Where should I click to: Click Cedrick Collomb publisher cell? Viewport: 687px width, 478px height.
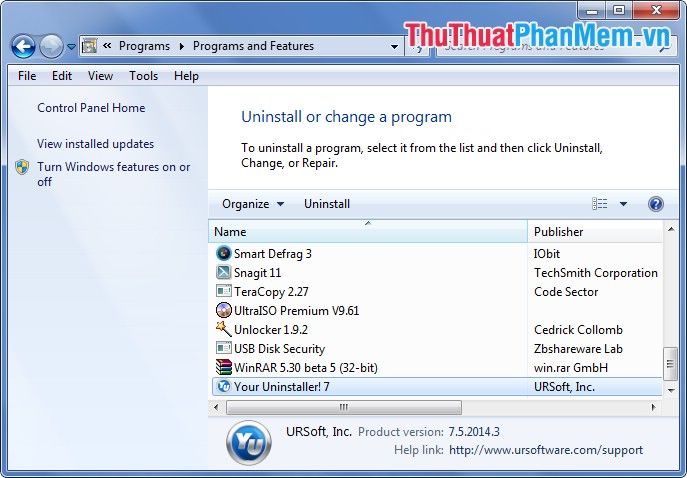pyautogui.click(x=578, y=329)
